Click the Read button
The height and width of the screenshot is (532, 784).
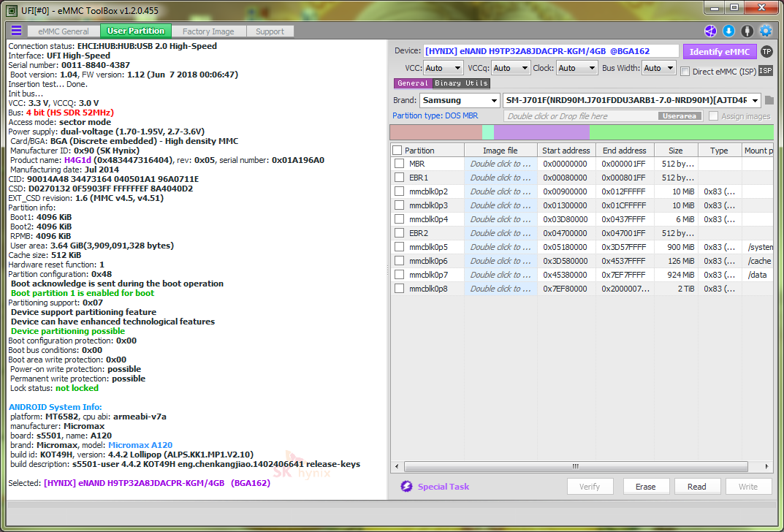(697, 487)
